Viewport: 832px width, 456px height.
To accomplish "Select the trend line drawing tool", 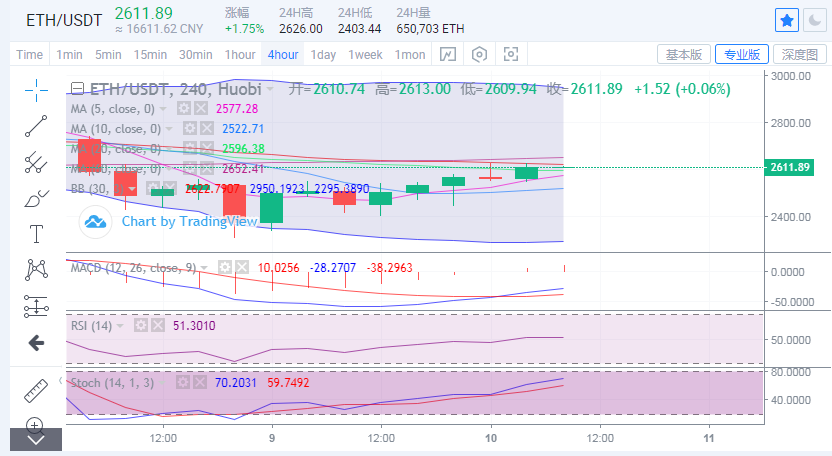I will (x=36, y=126).
